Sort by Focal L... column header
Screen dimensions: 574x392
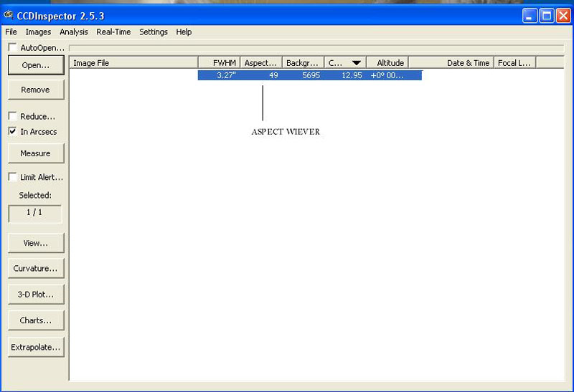514,63
